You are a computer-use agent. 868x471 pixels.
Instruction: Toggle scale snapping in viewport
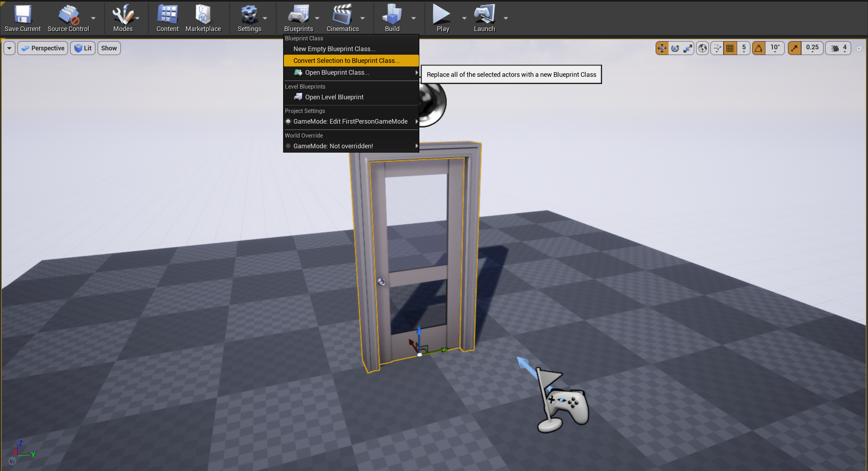794,48
